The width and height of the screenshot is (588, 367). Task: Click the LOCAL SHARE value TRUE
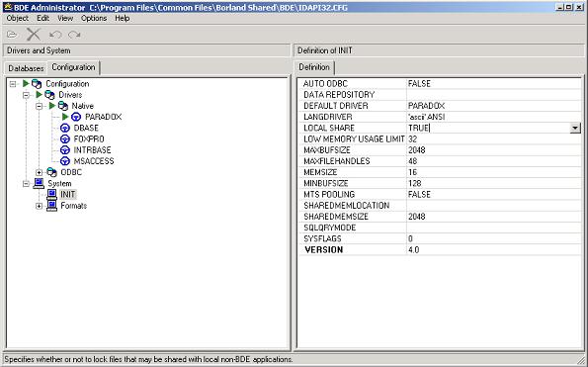(x=418, y=128)
